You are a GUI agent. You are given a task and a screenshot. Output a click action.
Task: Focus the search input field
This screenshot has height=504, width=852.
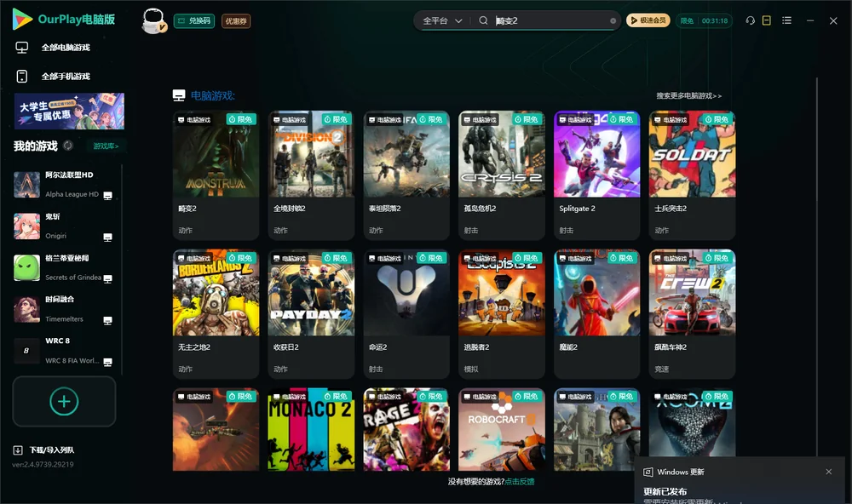(551, 20)
